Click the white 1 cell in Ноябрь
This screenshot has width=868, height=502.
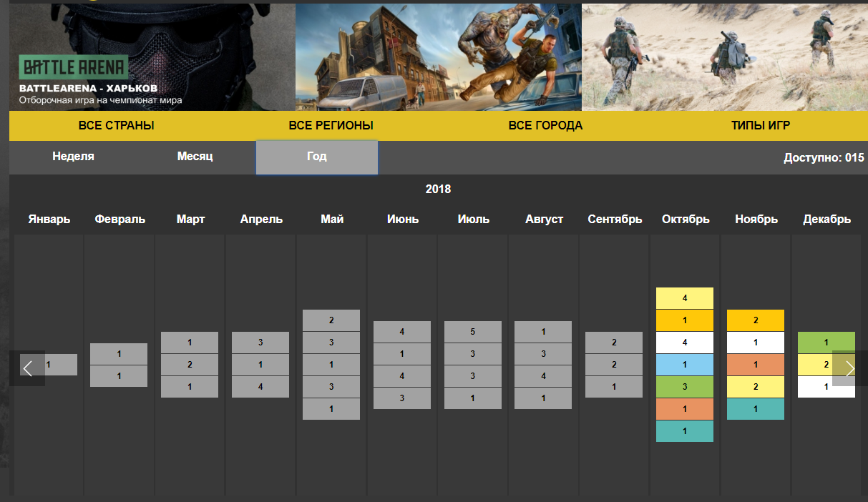[x=756, y=343]
